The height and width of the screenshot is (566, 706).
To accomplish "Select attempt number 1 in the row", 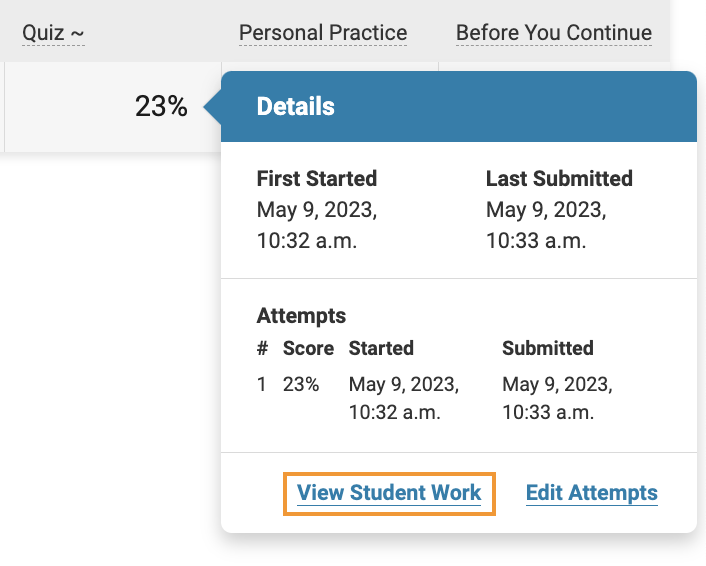I will [262, 384].
